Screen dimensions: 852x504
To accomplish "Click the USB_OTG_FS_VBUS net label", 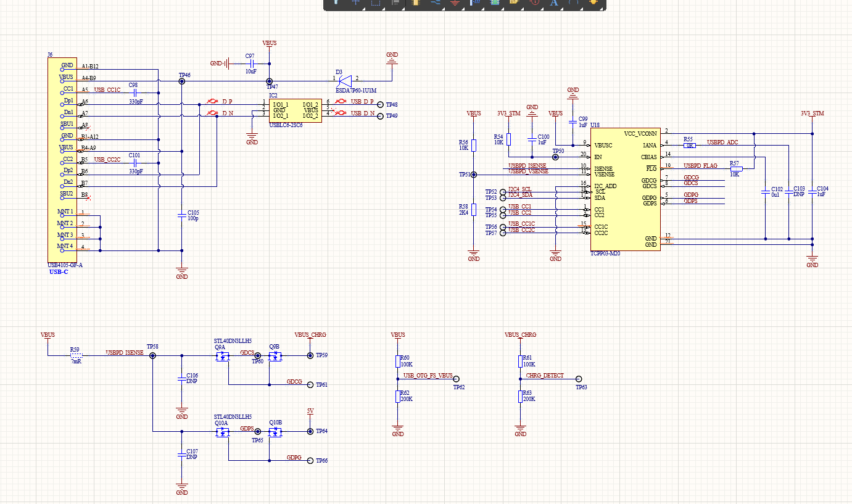I will [x=428, y=375].
